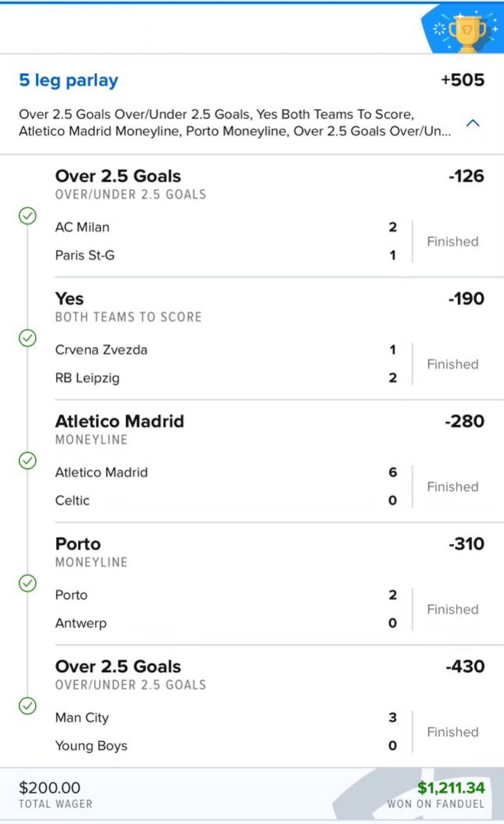The image size is (504, 824).
Task: Click the $200.00 total wager amount
Action: 50,787
